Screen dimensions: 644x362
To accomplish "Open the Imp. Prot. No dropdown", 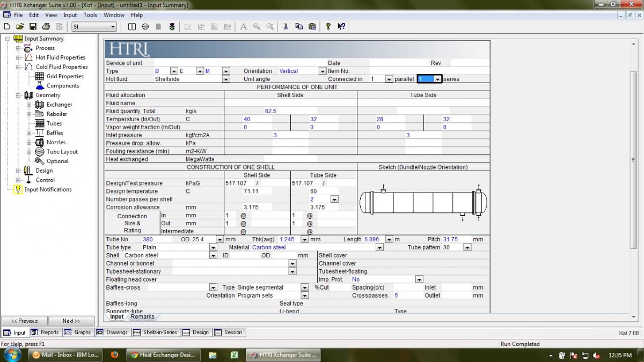I will pos(419,279).
